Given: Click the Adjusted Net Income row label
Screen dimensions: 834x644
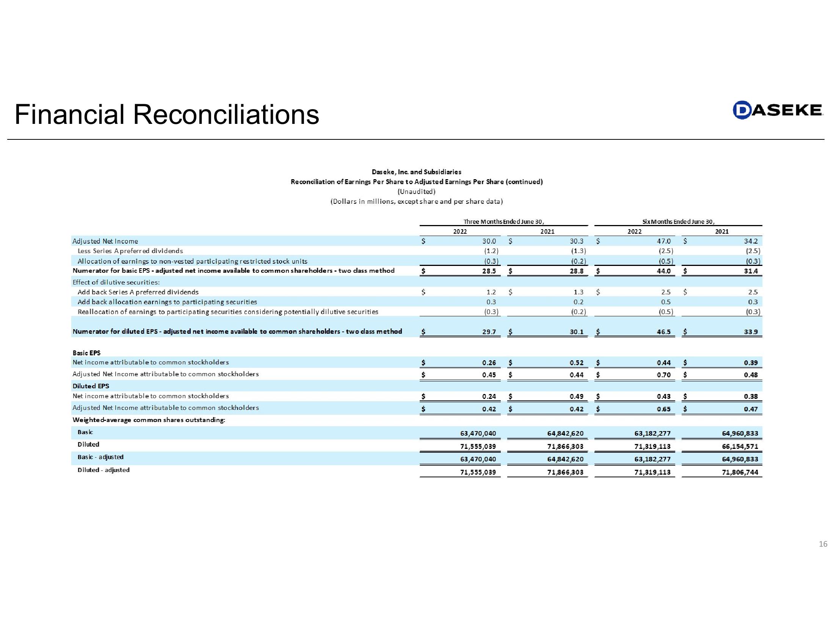Looking at the screenshot, I should 105,241.
